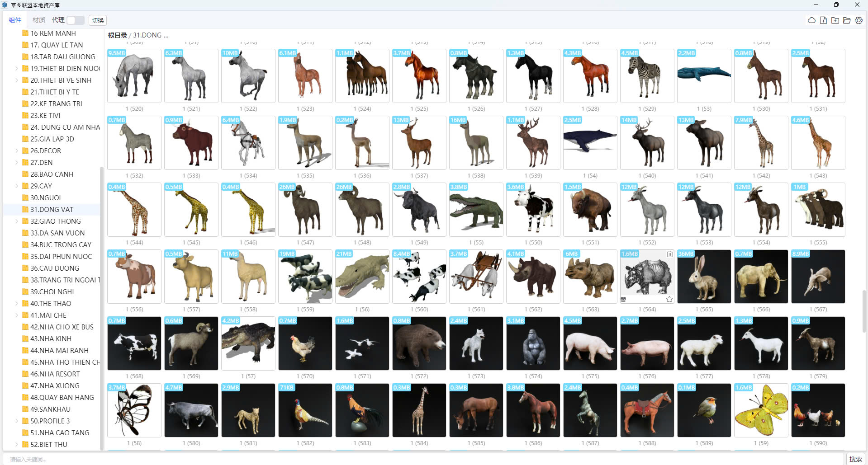Delete rhino model 1 (564) with trash icon
The width and height of the screenshot is (868, 465).
point(669,254)
